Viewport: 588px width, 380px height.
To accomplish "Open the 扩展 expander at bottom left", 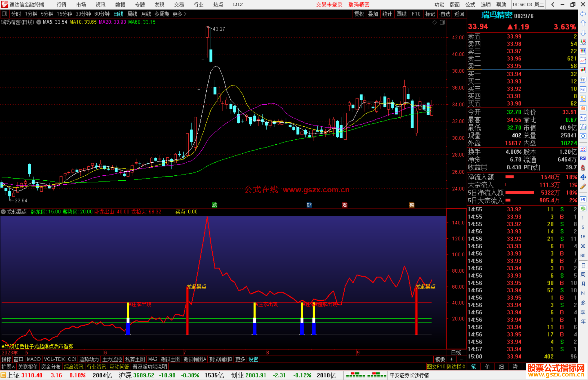I will [x=8, y=367].
